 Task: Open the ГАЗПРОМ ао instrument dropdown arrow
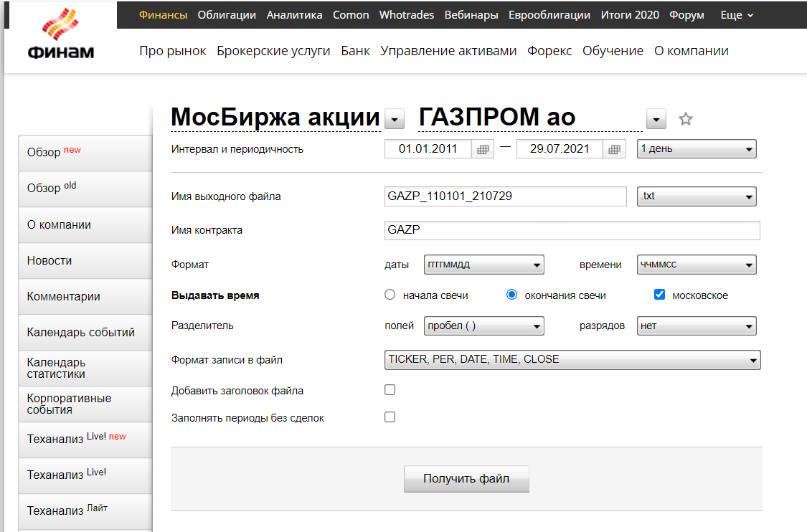click(x=656, y=119)
